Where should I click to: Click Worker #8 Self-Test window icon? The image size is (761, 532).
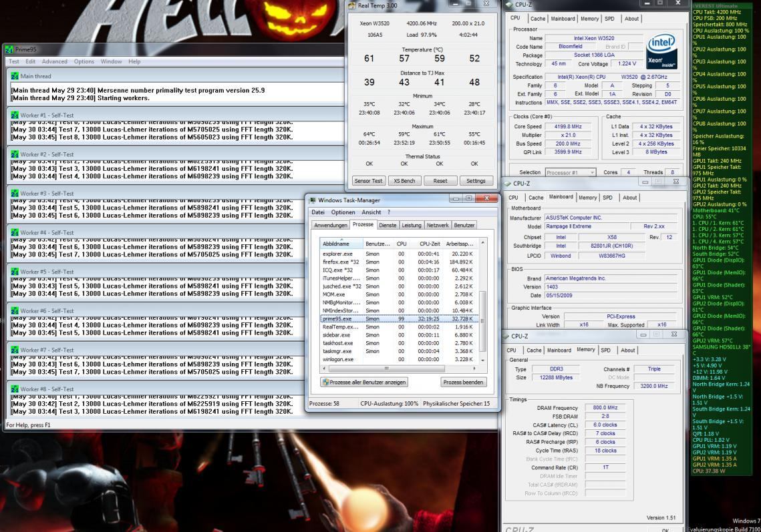[x=15, y=389]
